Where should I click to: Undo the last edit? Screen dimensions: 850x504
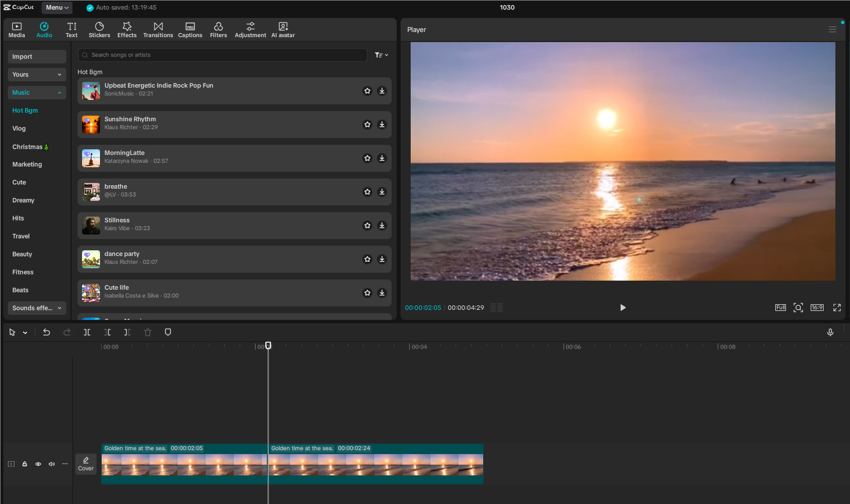point(47,332)
